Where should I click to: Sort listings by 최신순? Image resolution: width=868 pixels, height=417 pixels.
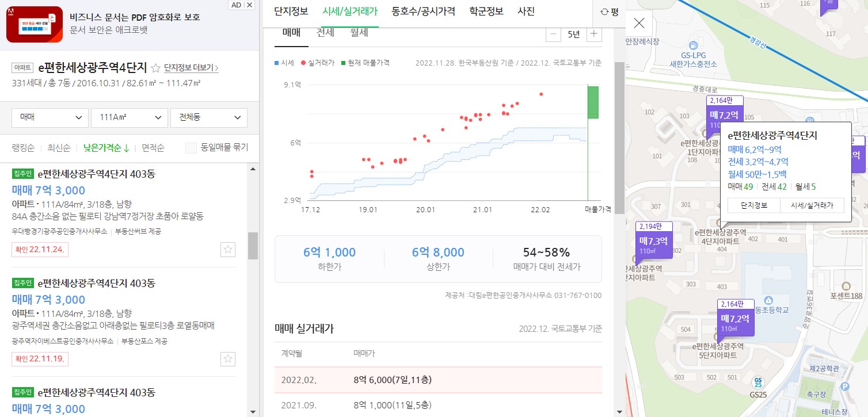click(x=59, y=148)
